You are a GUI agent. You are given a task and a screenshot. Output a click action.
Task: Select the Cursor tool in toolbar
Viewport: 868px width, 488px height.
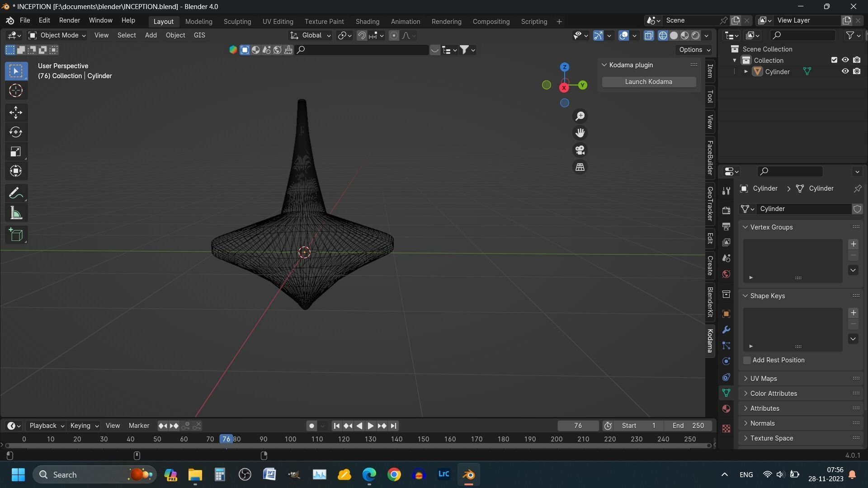click(16, 91)
